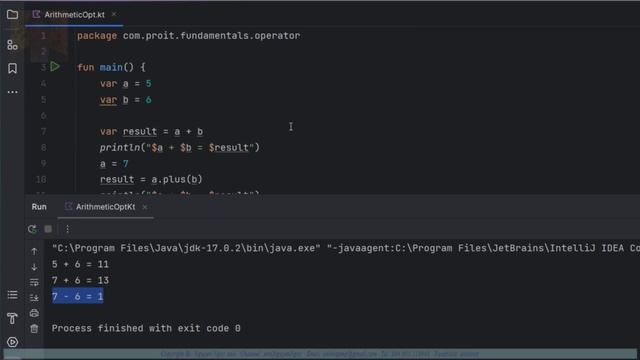Click 'Process finished with exit code 0'
This screenshot has height=360, width=640.
(x=146, y=328)
